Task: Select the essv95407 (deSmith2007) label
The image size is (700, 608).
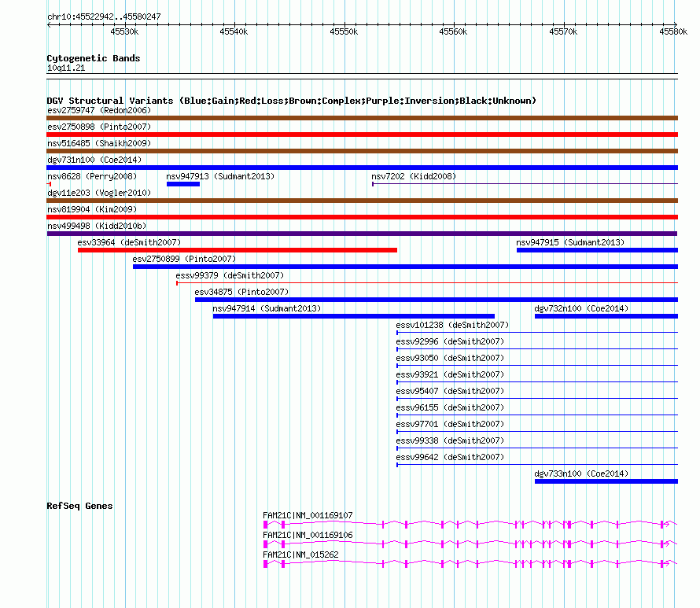Action: pyautogui.click(x=450, y=391)
